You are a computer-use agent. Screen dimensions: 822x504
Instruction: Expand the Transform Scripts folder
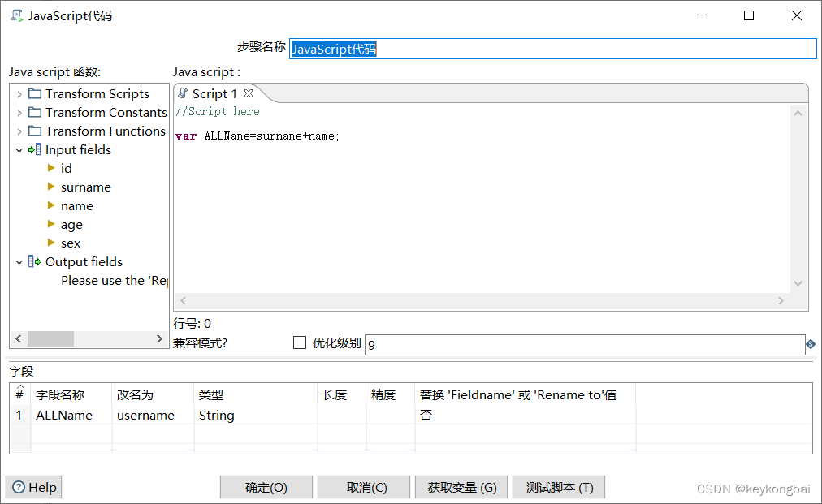19,93
